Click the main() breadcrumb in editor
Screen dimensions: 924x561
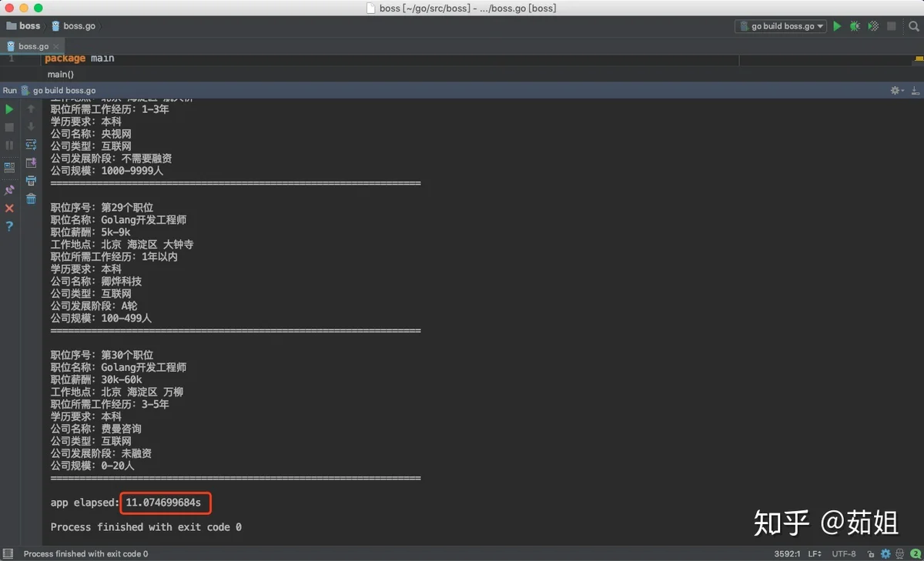click(60, 75)
